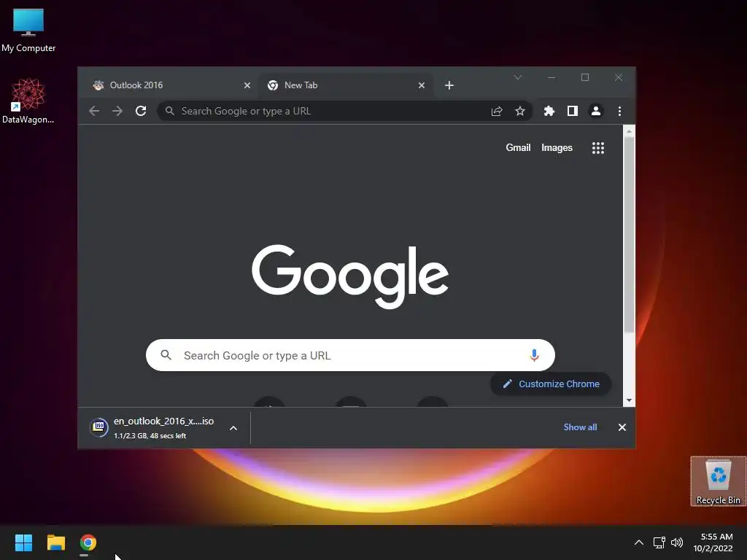
Task: Click the Customize Chrome button
Action: (x=551, y=384)
